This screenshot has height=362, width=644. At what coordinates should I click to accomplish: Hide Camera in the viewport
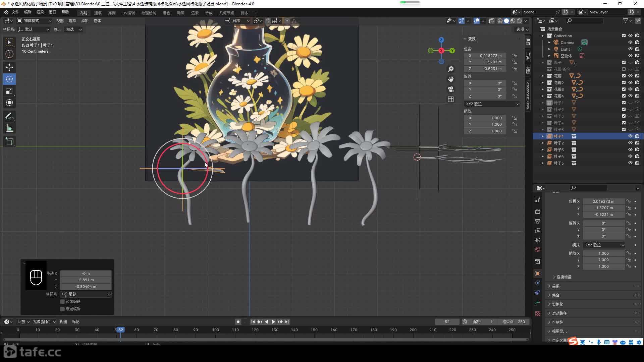630,43
